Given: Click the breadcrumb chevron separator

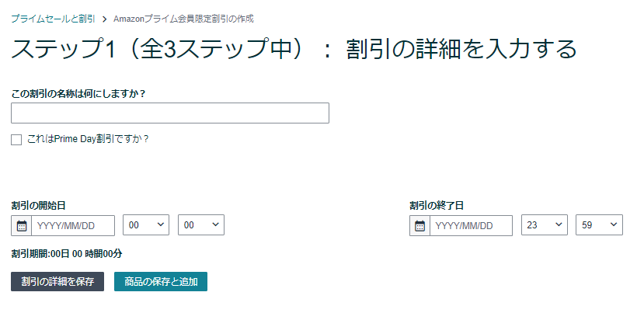Looking at the screenshot, I should click(x=104, y=19).
